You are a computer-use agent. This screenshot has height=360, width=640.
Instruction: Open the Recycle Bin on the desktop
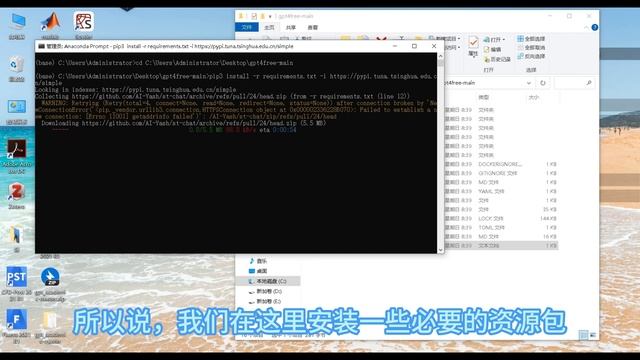coord(16,68)
